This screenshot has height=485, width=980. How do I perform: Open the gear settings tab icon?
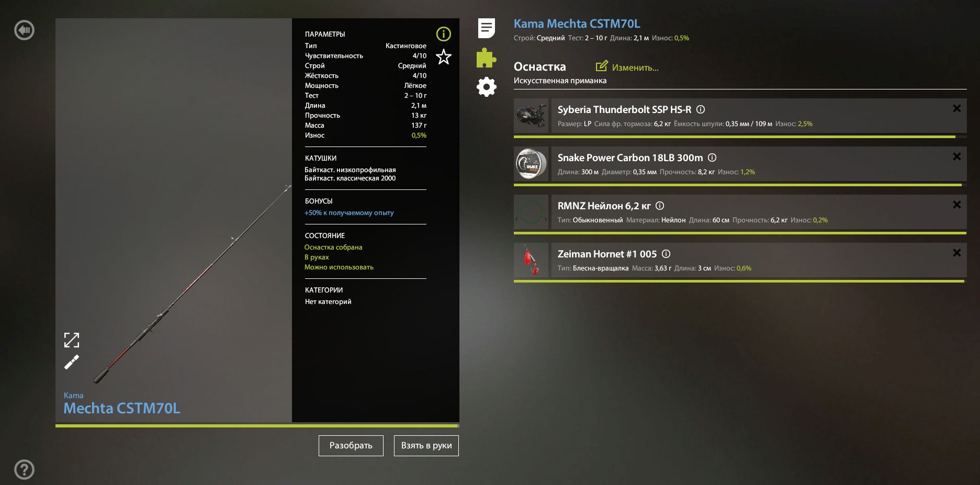pyautogui.click(x=487, y=87)
